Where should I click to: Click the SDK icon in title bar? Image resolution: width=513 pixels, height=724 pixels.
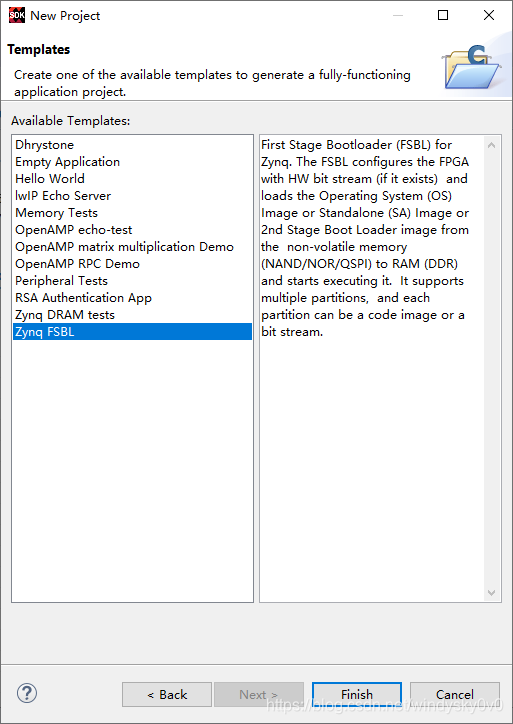pos(17,15)
